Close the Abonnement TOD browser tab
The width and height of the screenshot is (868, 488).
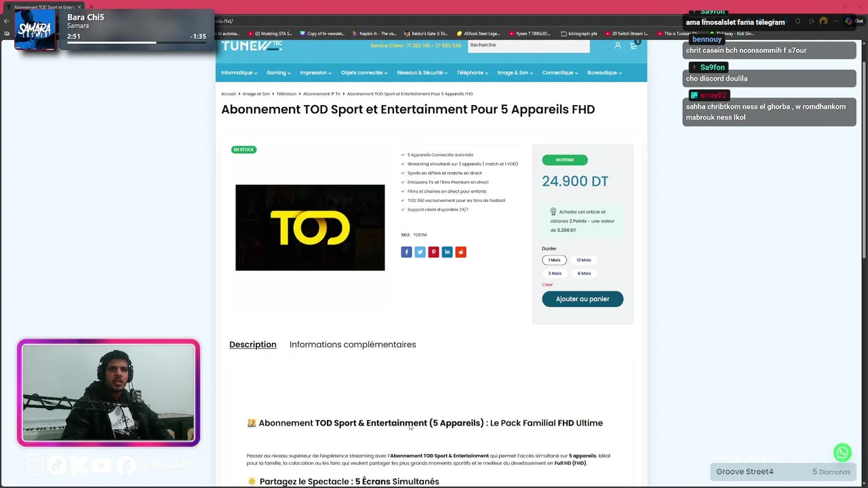(79, 7)
